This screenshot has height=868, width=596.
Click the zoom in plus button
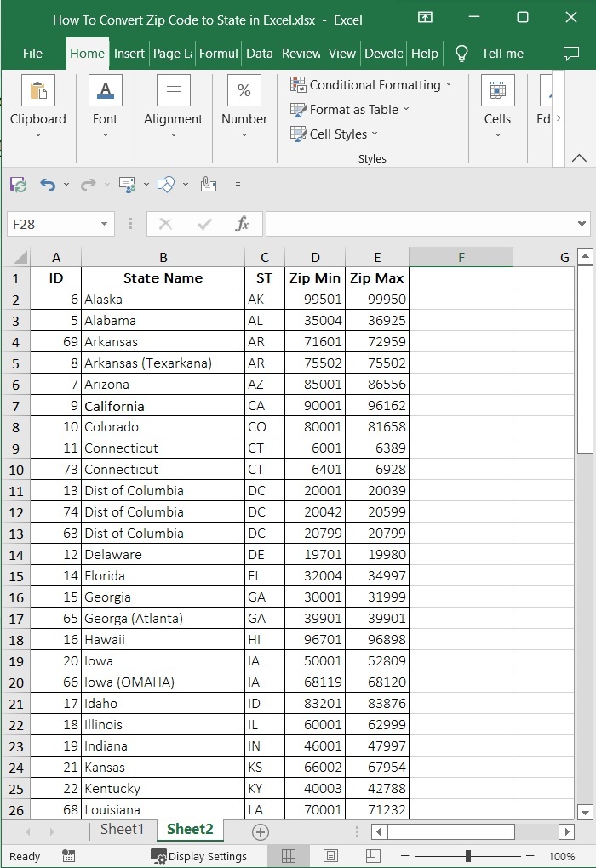point(530,856)
